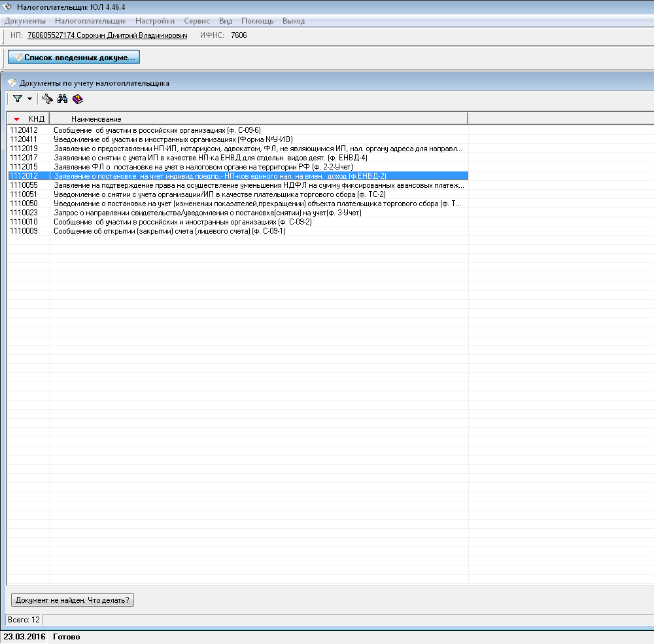Click the Наименование column header
Image resolution: width=654 pixels, height=644 pixels.
coord(96,118)
